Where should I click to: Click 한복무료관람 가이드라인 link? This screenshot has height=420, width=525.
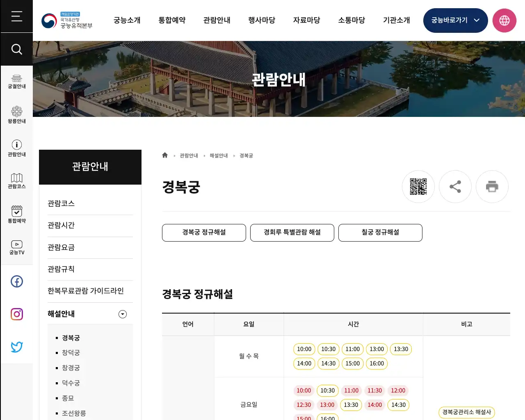point(85,291)
